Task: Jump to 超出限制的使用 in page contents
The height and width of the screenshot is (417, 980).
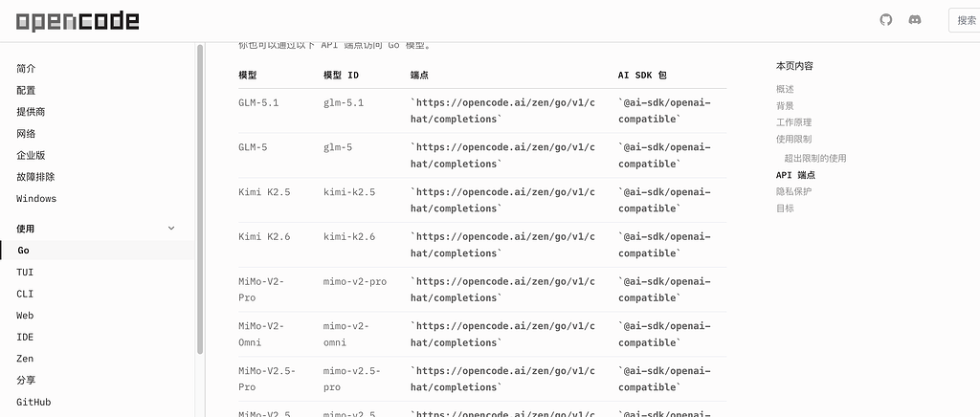Action: [815, 159]
